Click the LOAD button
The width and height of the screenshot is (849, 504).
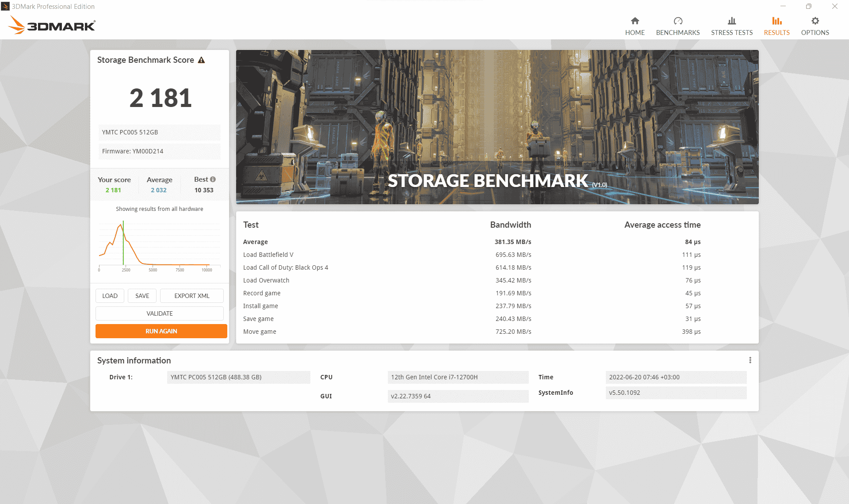click(x=110, y=296)
